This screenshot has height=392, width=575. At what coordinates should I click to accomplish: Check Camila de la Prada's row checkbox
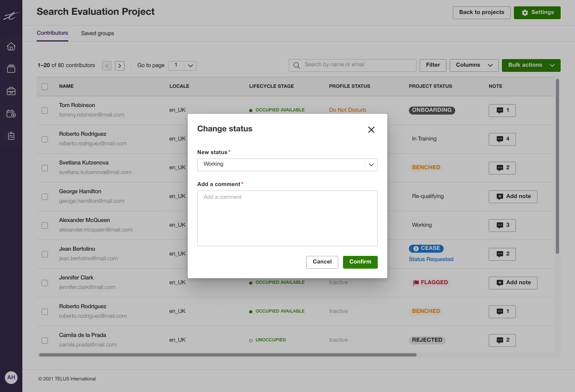click(x=44, y=341)
